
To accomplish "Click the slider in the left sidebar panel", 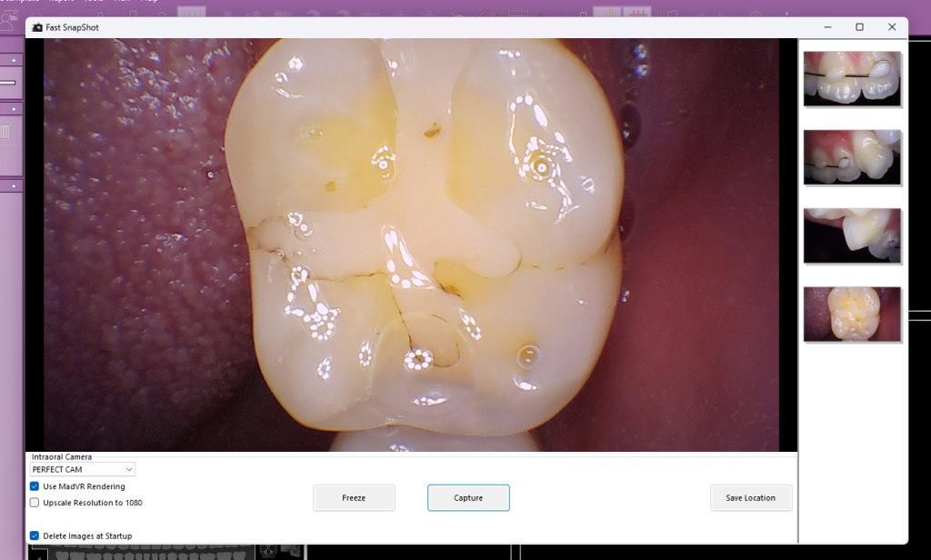I will (x=7, y=83).
